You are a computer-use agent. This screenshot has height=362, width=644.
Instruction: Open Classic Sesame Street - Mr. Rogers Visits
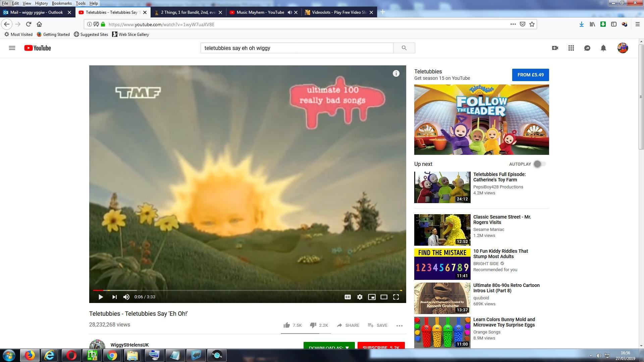[502, 220]
